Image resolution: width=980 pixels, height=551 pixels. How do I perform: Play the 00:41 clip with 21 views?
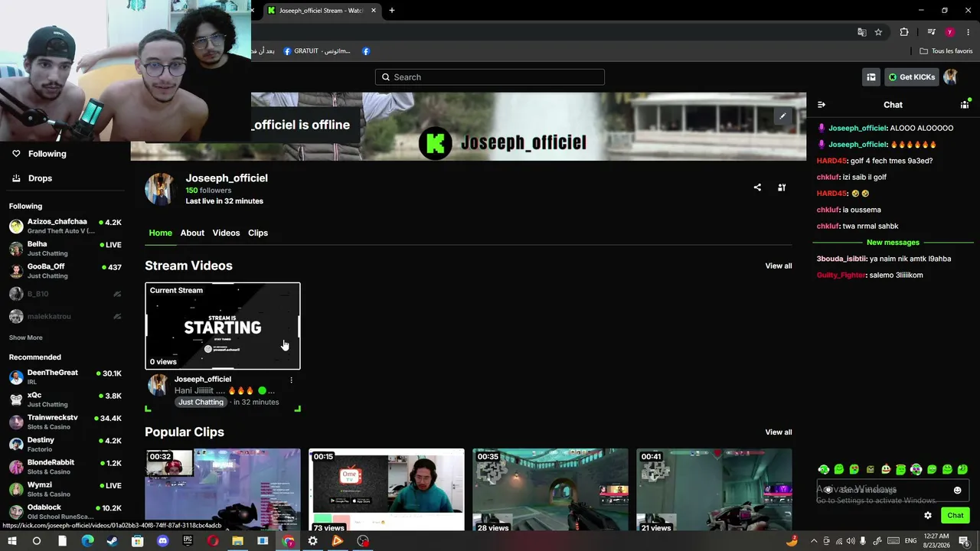[714, 490]
